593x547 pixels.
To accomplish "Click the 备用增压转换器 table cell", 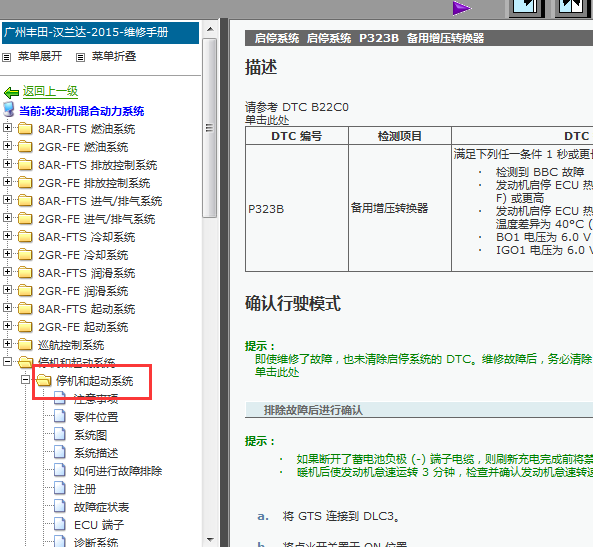I will click(x=399, y=208).
